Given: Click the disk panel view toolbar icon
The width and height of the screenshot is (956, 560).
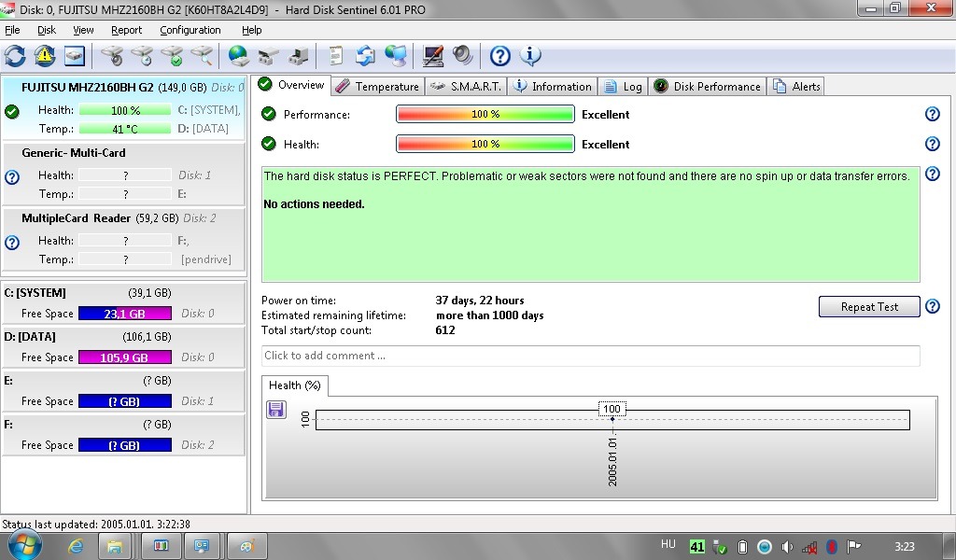Looking at the screenshot, I should [75, 56].
